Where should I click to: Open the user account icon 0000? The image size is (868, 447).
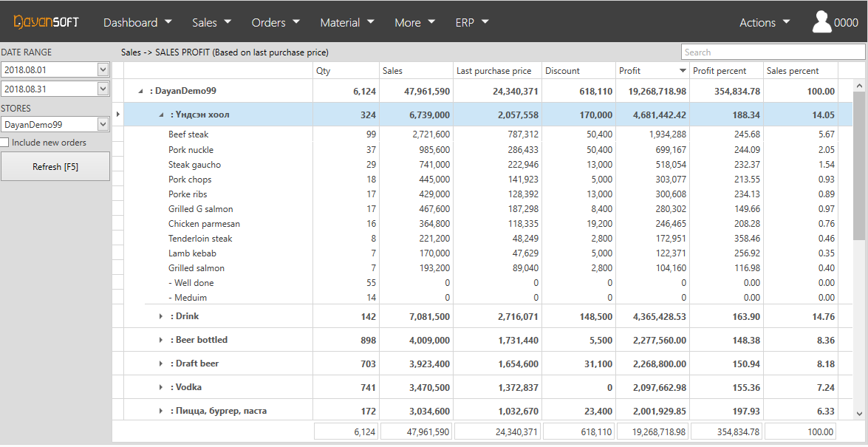coord(835,22)
